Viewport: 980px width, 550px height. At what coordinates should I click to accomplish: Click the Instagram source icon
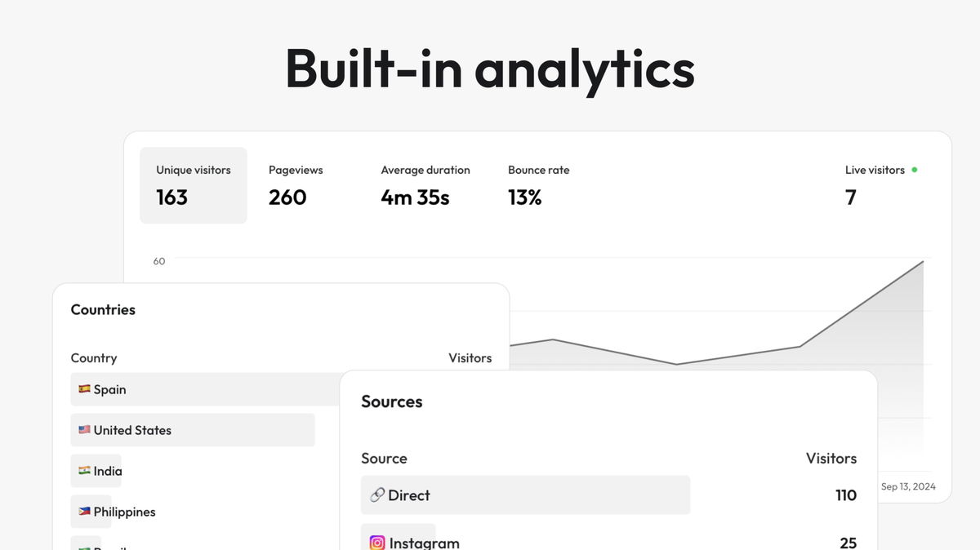[x=376, y=542]
